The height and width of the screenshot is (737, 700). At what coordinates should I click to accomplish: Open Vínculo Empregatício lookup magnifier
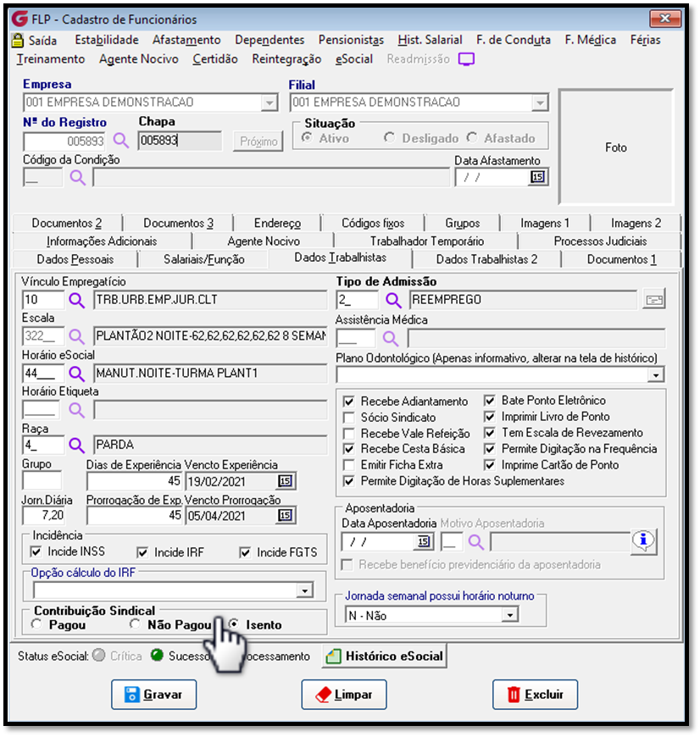(x=76, y=300)
